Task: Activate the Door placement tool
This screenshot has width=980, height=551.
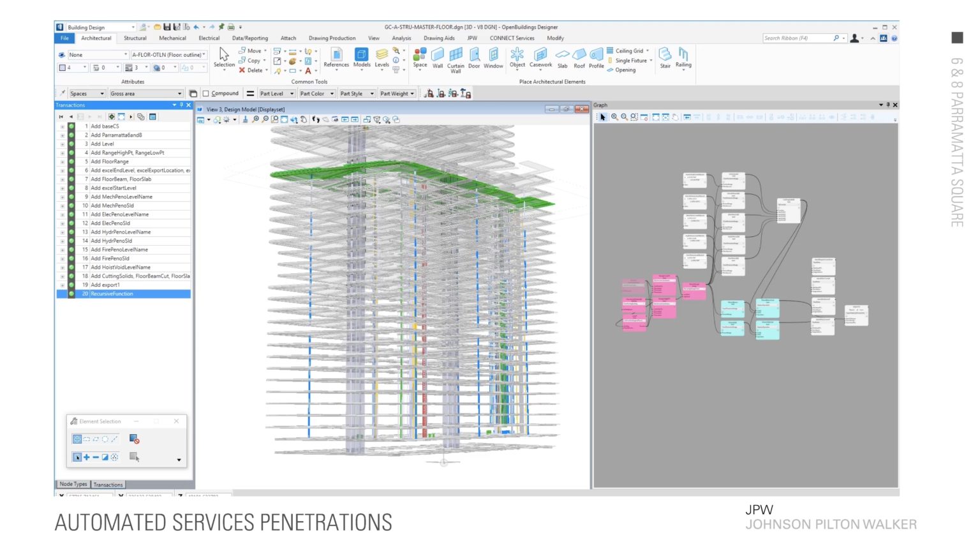Action: [x=474, y=59]
